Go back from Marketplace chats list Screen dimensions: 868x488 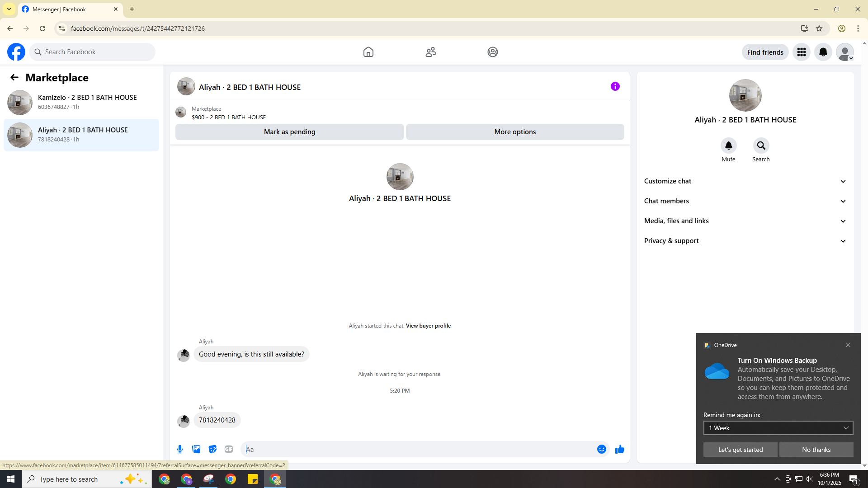pyautogui.click(x=14, y=77)
